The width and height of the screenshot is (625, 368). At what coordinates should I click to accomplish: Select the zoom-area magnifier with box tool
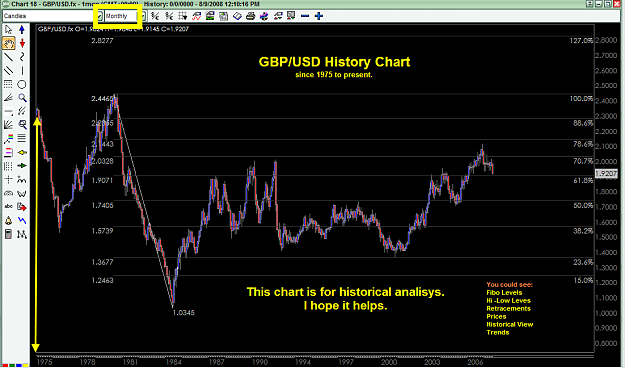click(x=22, y=125)
